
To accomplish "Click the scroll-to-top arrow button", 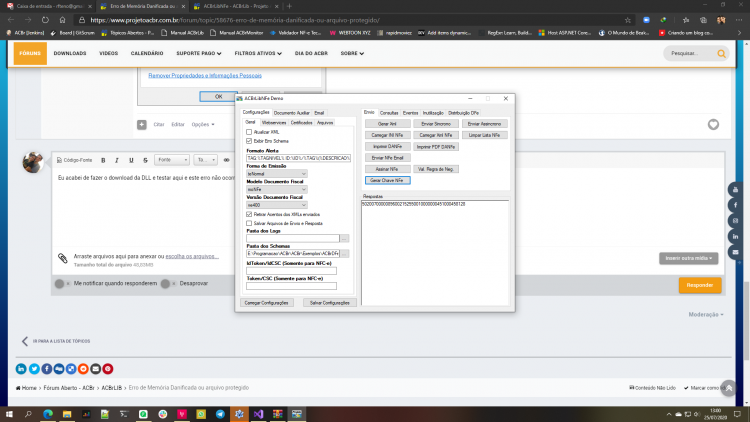I will click(x=728, y=388).
